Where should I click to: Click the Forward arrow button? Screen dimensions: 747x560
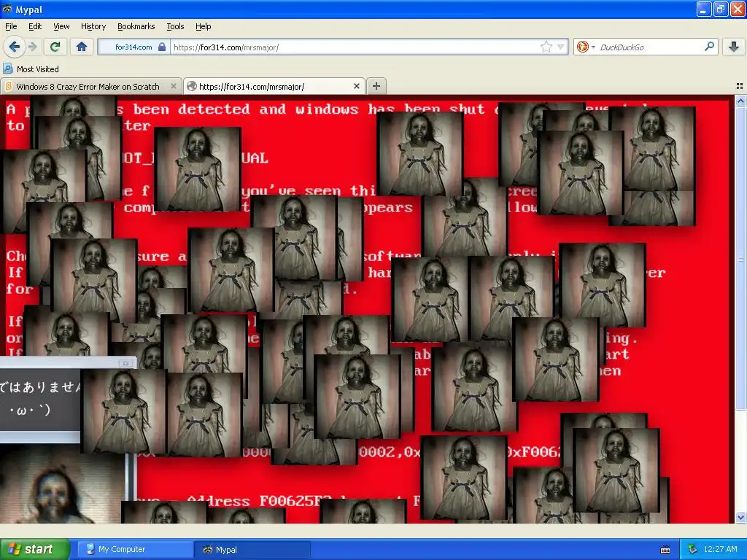click(32, 47)
